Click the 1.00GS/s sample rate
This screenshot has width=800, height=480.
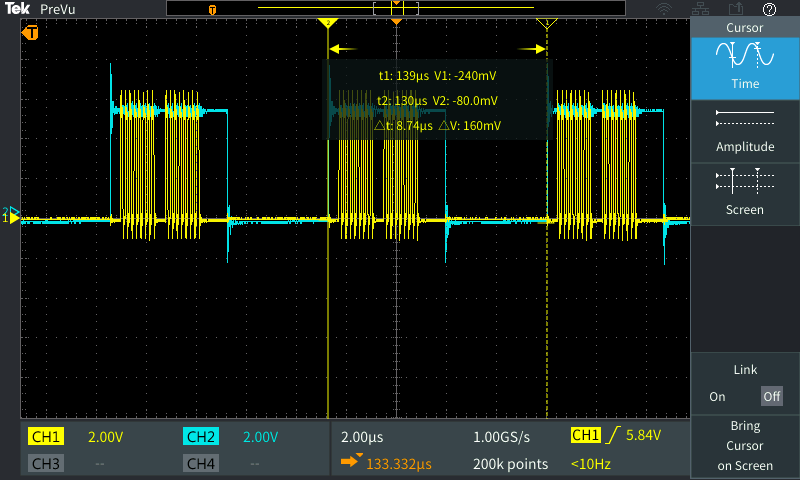[x=501, y=437]
